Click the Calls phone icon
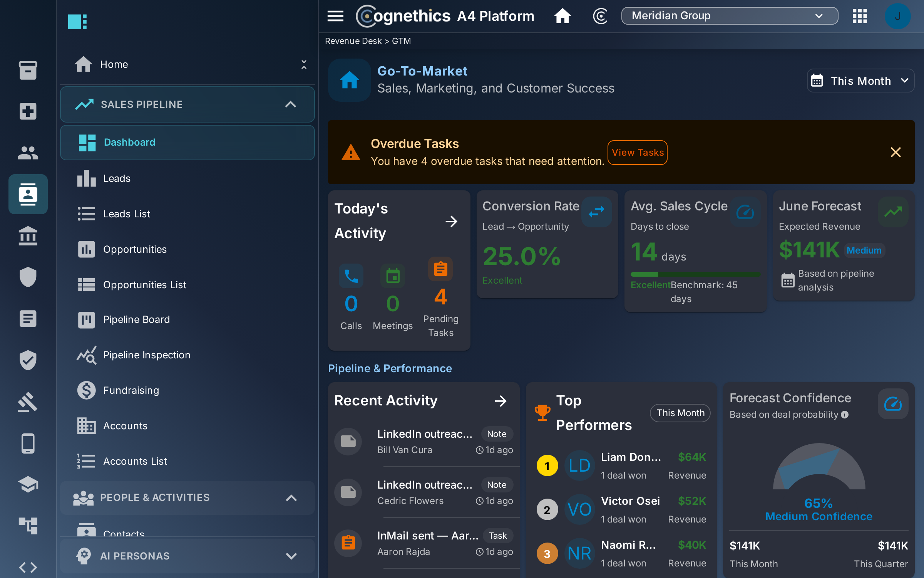The image size is (924, 578). [x=351, y=276]
